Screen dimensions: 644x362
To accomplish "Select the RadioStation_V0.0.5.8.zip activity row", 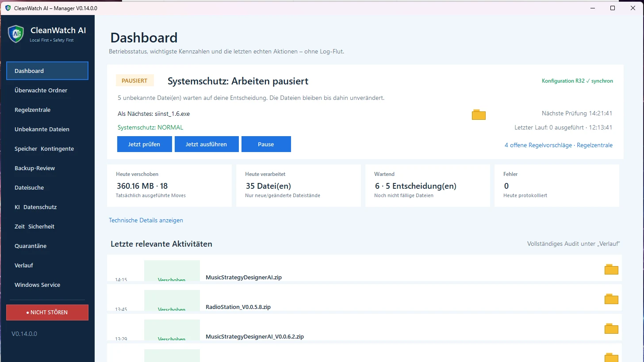I will [364, 297].
